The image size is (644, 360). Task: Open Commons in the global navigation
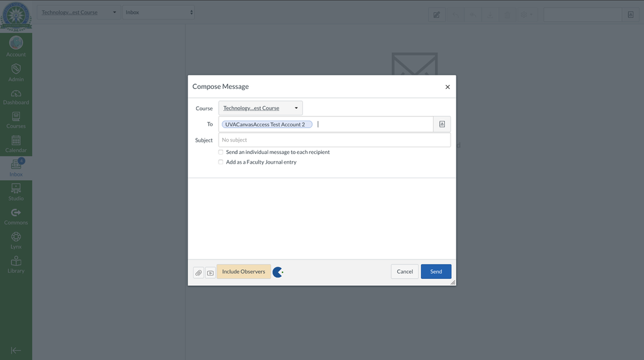point(16,216)
